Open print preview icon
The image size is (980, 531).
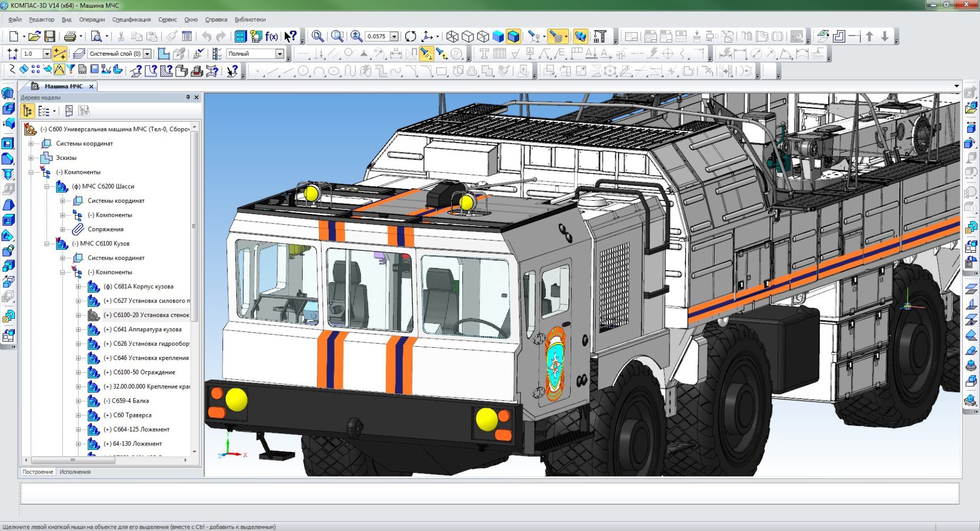pyautogui.click(x=97, y=36)
